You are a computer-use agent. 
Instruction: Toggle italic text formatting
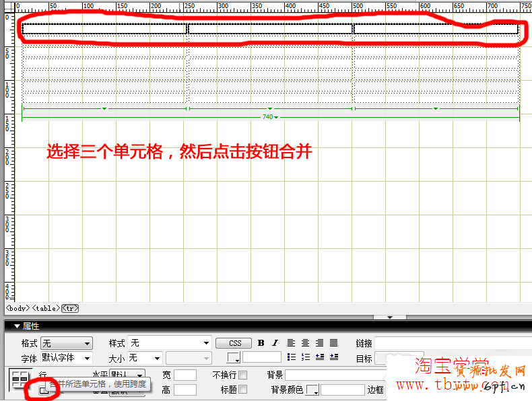click(275, 343)
